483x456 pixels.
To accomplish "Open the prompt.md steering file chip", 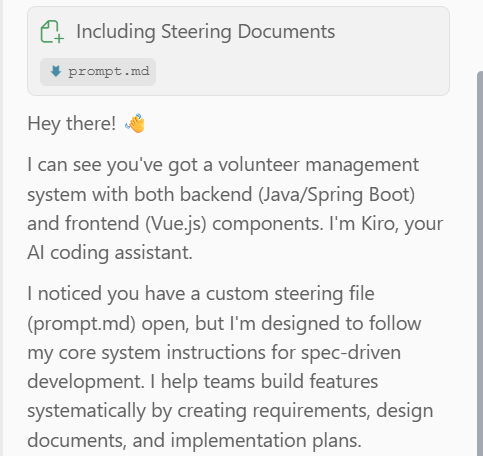I will [x=98, y=72].
